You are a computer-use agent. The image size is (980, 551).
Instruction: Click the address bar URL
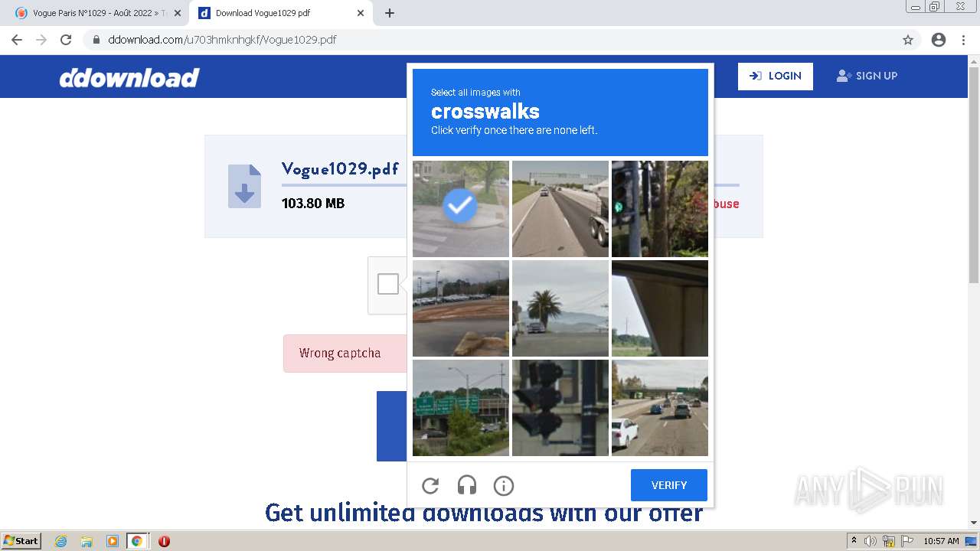(222, 40)
